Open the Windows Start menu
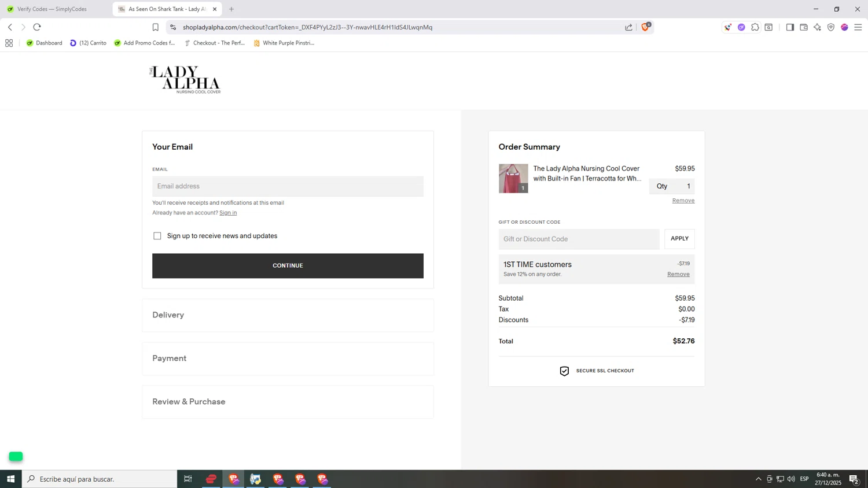This screenshot has height=488, width=868. [x=10, y=479]
